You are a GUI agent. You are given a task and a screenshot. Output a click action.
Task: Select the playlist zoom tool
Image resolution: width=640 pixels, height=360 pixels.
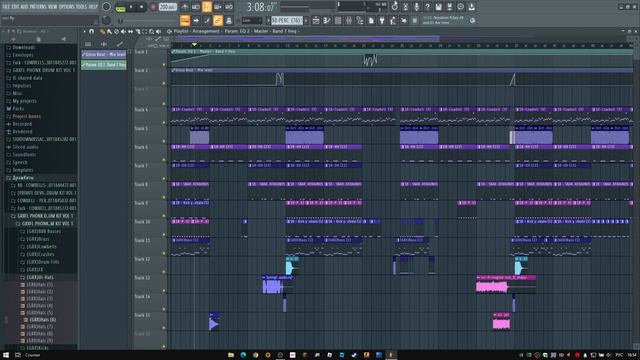[x=151, y=31]
